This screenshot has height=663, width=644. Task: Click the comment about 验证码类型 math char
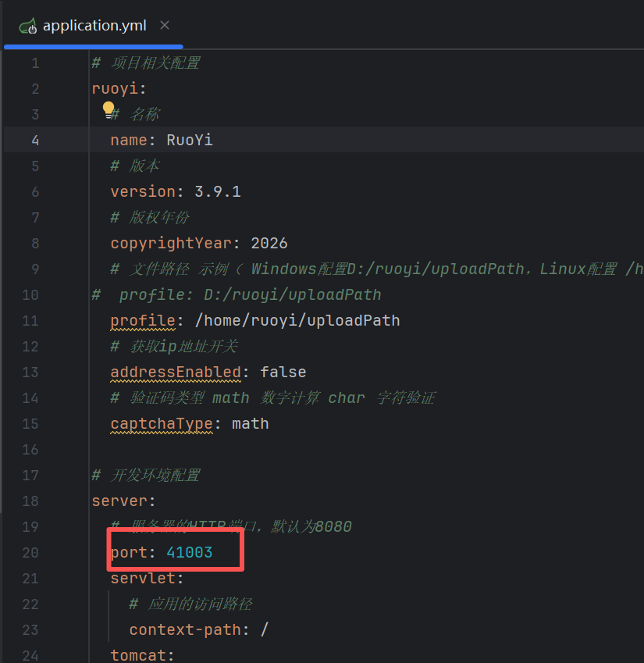click(273, 398)
